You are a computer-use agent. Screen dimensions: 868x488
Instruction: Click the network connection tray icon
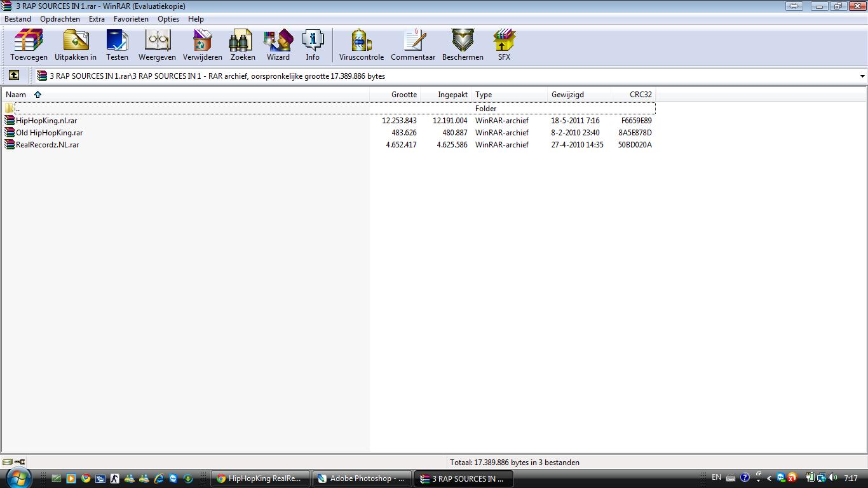822,478
